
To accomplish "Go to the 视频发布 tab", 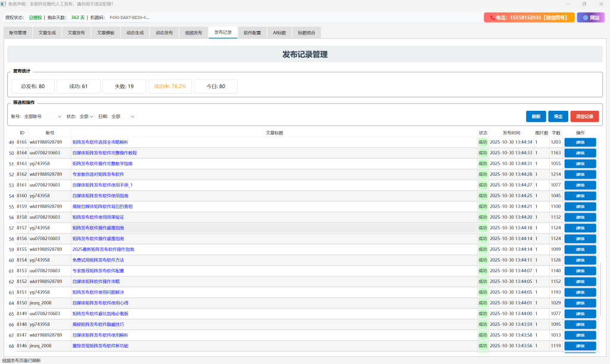I will coord(194,33).
